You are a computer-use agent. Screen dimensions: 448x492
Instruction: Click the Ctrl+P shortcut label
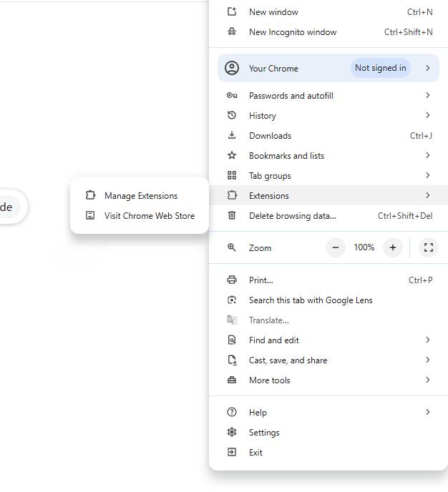point(420,280)
